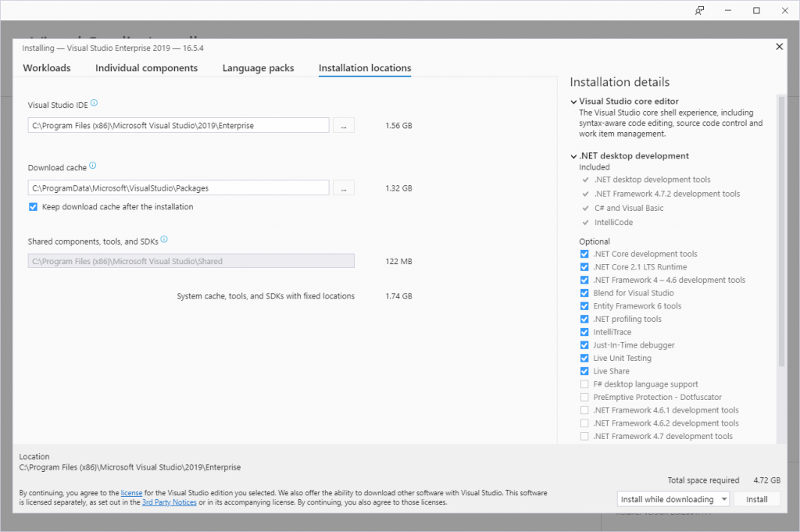Uncheck .NET Core development tools

(584, 254)
